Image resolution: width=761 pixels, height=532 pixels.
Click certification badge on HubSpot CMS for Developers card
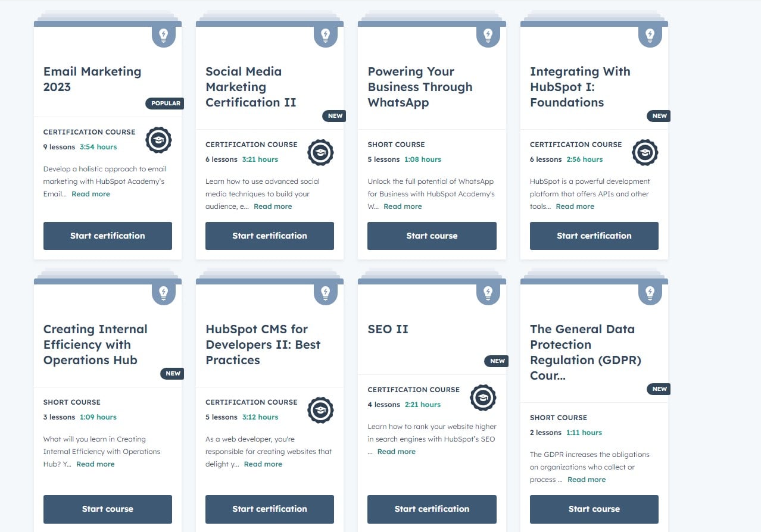click(320, 411)
